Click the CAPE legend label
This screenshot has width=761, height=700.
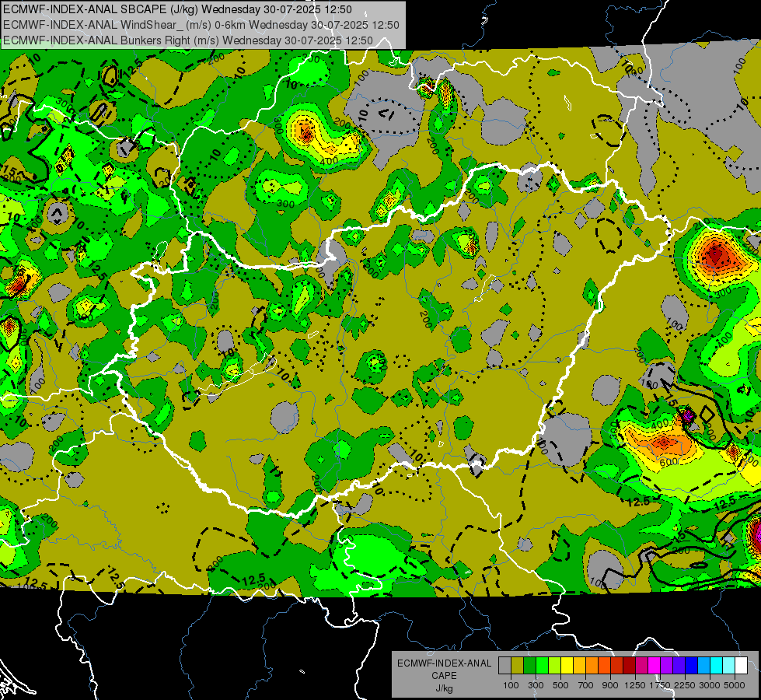(444, 675)
